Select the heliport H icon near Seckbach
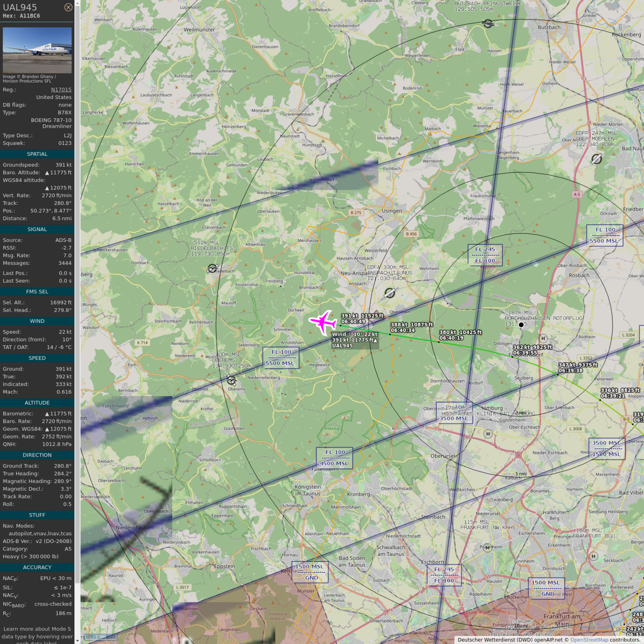The image size is (644, 644). pyautogui.click(x=593, y=556)
